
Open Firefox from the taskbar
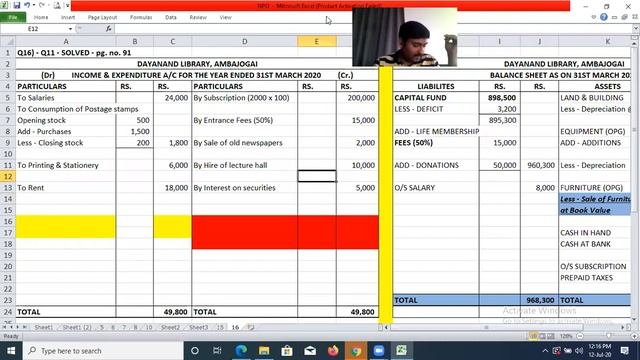point(333,351)
